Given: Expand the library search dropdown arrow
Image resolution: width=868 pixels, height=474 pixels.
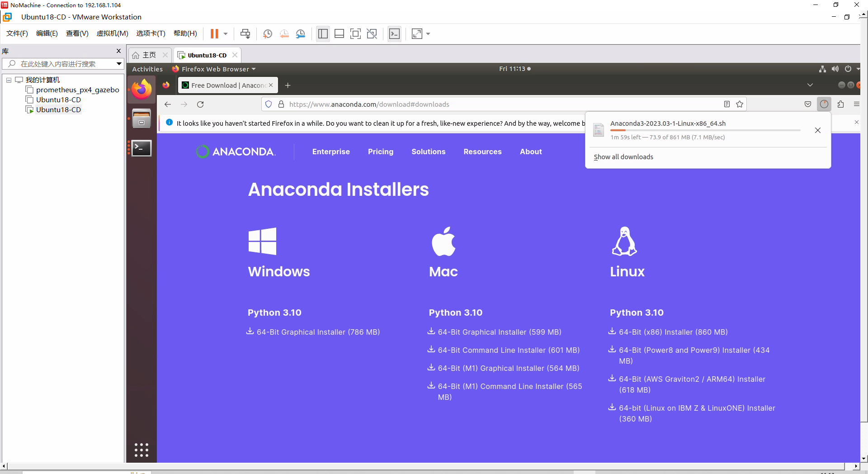Looking at the screenshot, I should click(119, 64).
